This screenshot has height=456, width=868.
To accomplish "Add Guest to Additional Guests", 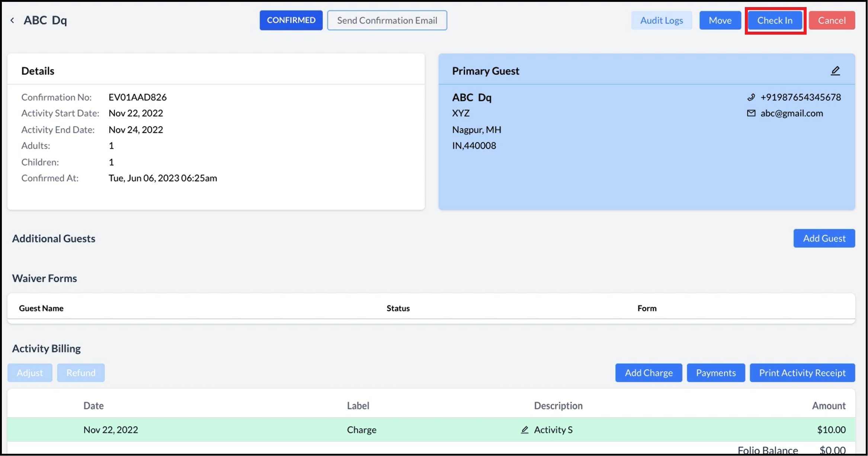I will click(x=824, y=238).
